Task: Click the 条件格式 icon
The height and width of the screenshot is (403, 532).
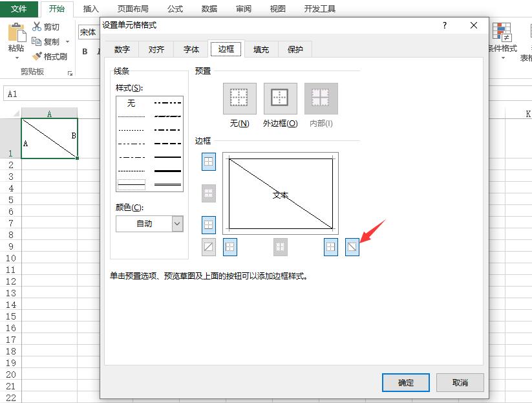Action: click(x=502, y=32)
